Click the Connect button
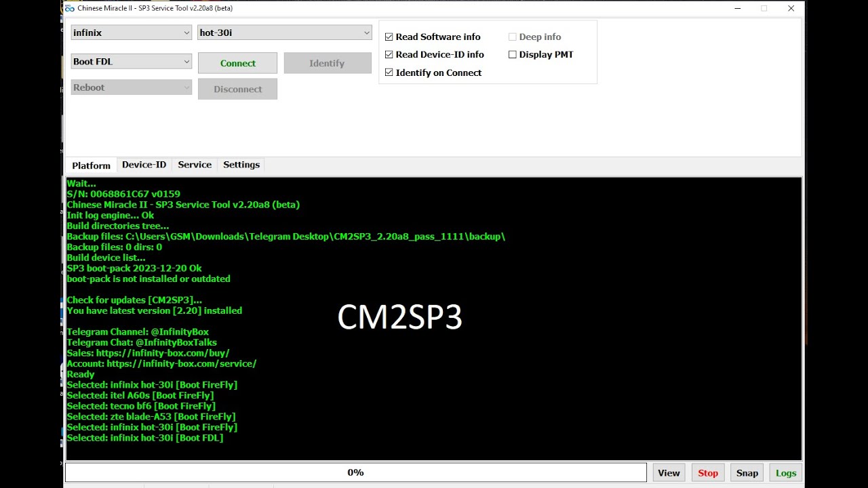This screenshot has width=868, height=488. click(237, 63)
